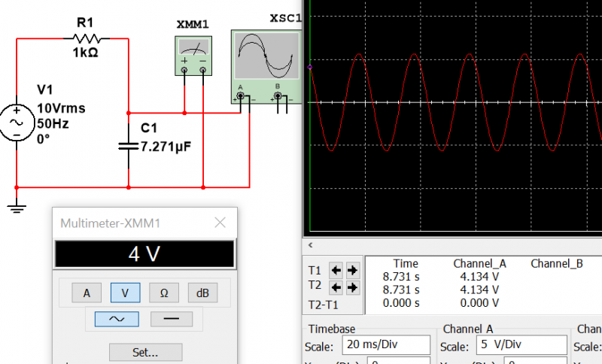The image size is (602, 364).
Task: Click the XMM1 multimeter instrument icon
Action: pos(193,56)
